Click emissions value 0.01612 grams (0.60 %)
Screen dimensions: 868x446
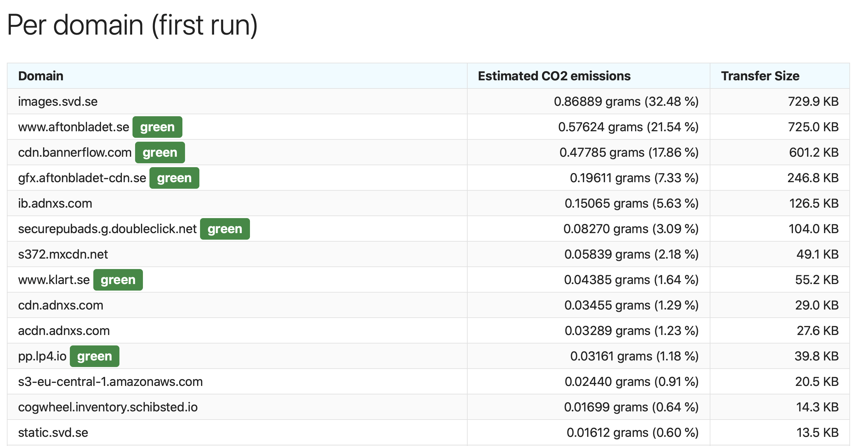[632, 433]
